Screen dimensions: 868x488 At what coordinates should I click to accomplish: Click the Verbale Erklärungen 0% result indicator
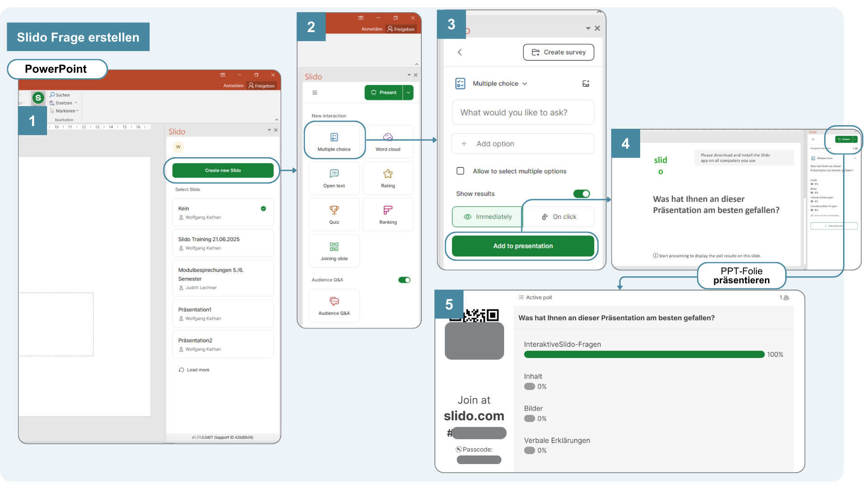pos(529,450)
